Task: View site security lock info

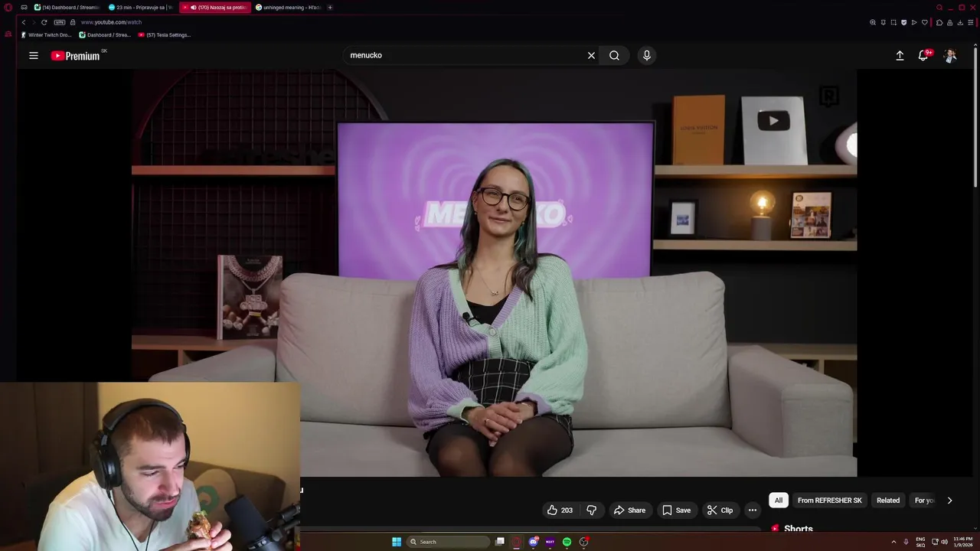Action: click(73, 22)
